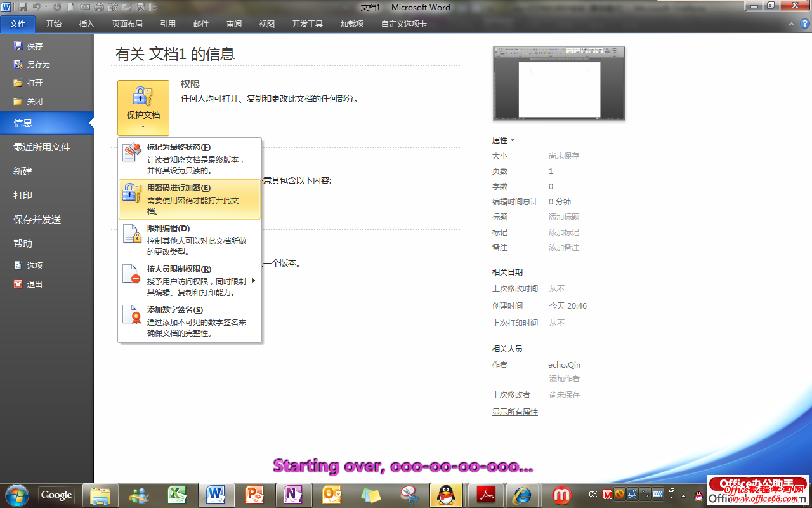The image size is (812, 508).
Task: Click the document preview thumbnail
Action: click(x=559, y=83)
